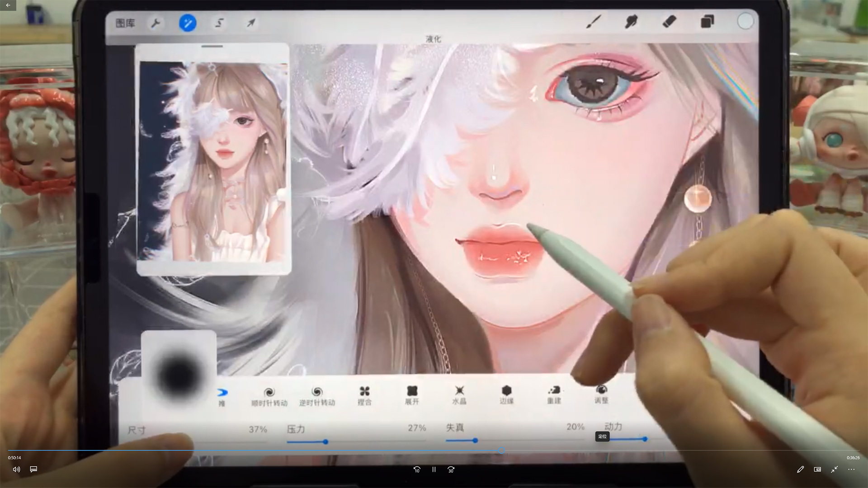Image resolution: width=868 pixels, height=488 pixels.
Task: Open the magic wand Adjustments menu
Action: point(188,23)
